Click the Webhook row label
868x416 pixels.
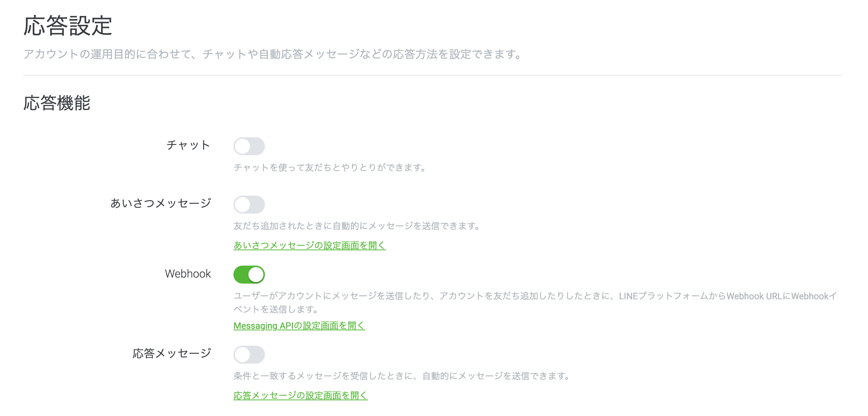point(188,274)
